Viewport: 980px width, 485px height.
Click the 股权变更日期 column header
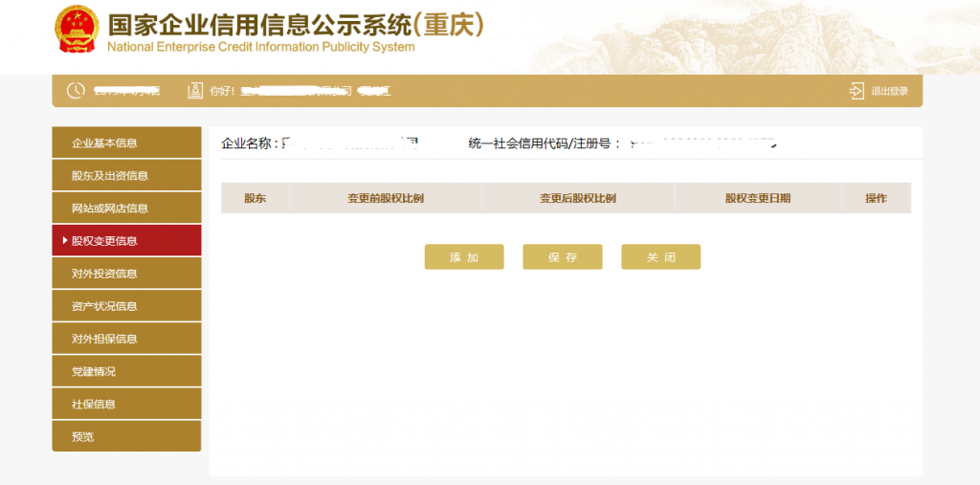(x=758, y=198)
